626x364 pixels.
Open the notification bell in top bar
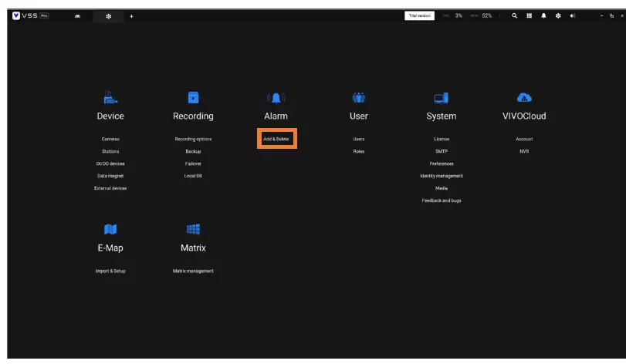tap(543, 15)
